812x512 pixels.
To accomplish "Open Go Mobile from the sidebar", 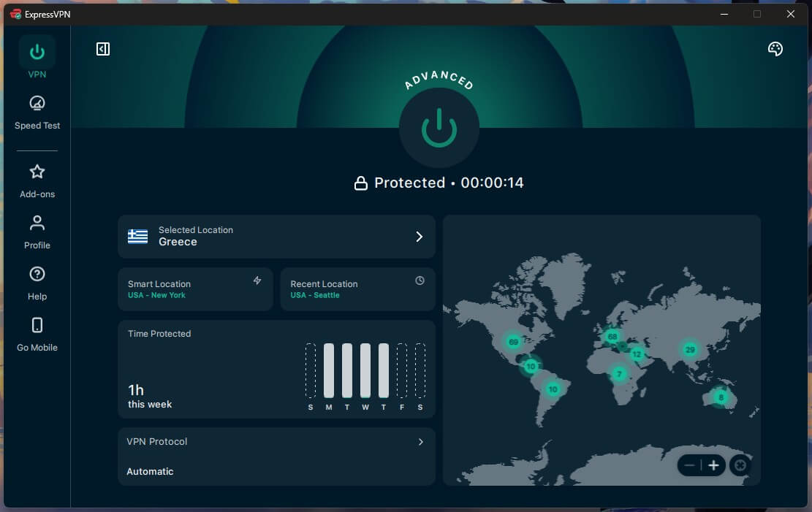I will (x=37, y=335).
